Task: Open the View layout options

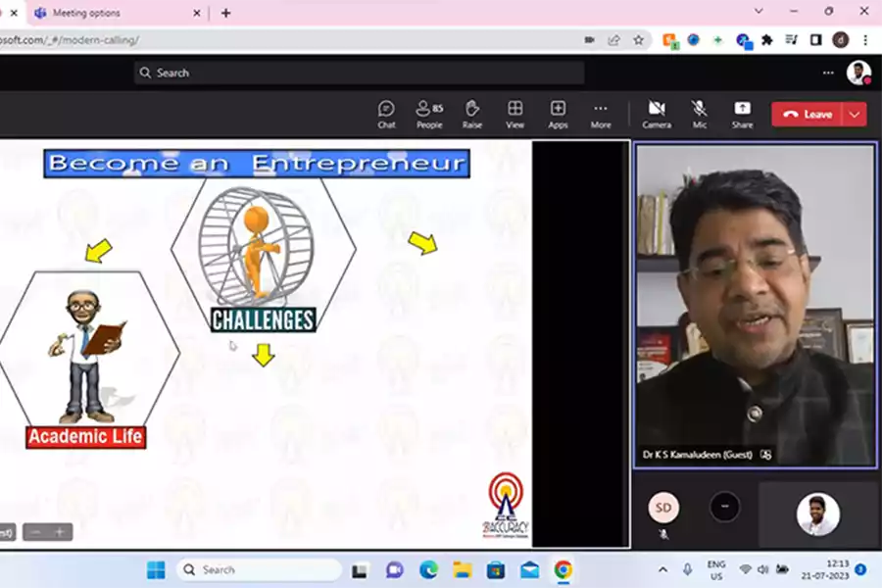Action: (x=514, y=115)
